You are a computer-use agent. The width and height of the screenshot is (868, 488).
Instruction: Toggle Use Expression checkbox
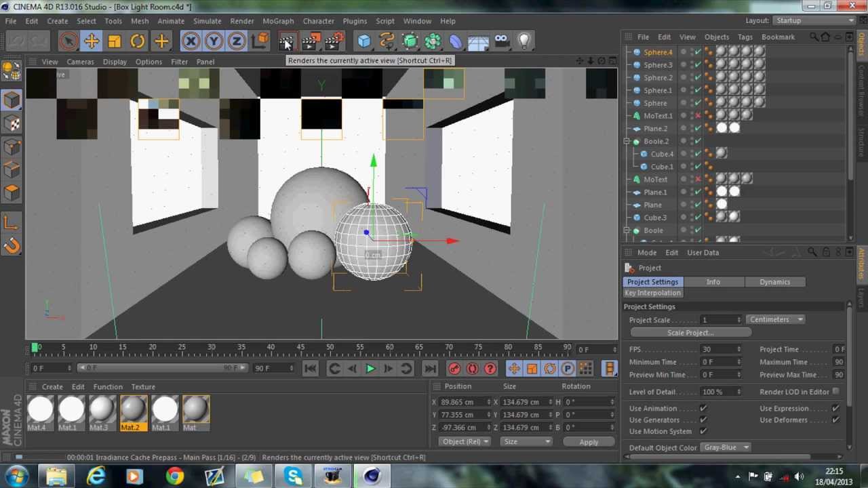[x=835, y=409]
